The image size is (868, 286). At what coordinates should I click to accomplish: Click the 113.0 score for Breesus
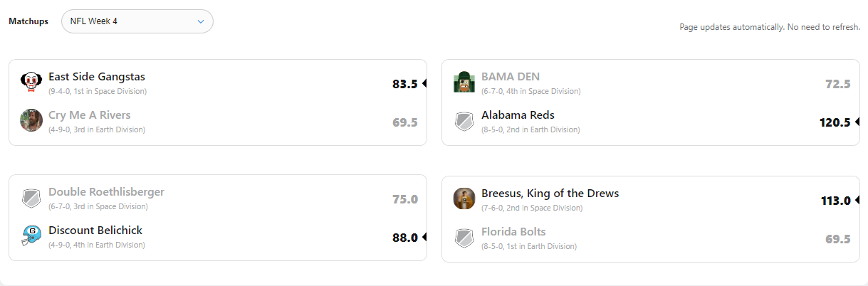click(835, 201)
